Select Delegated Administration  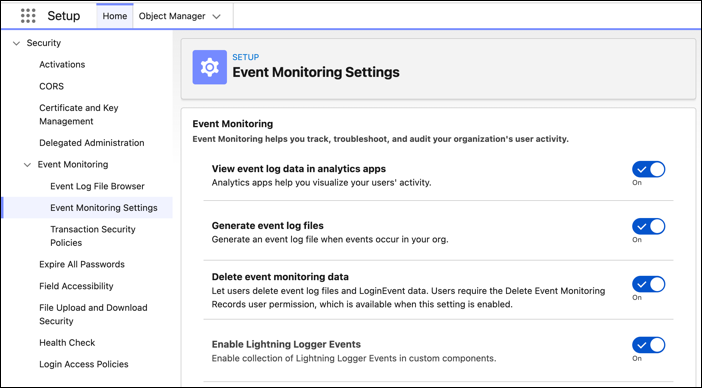click(92, 143)
